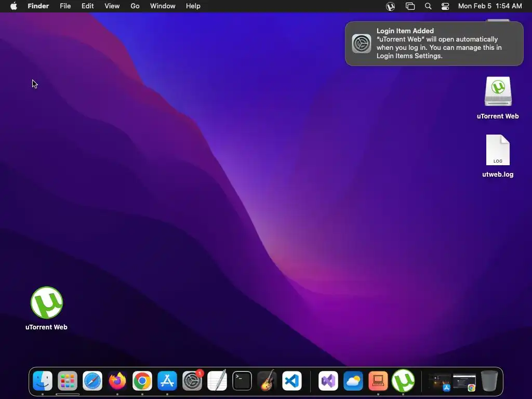Click the uTorrent menu bar status icon

tap(391, 6)
